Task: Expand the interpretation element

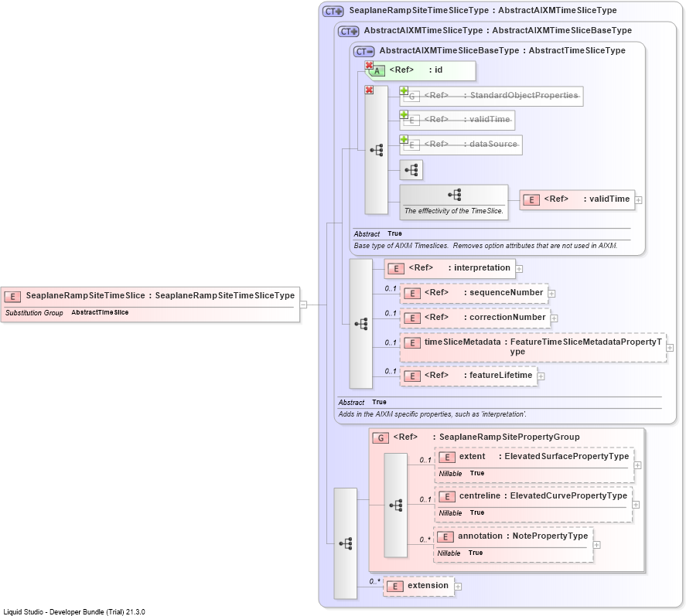Action: pos(519,269)
